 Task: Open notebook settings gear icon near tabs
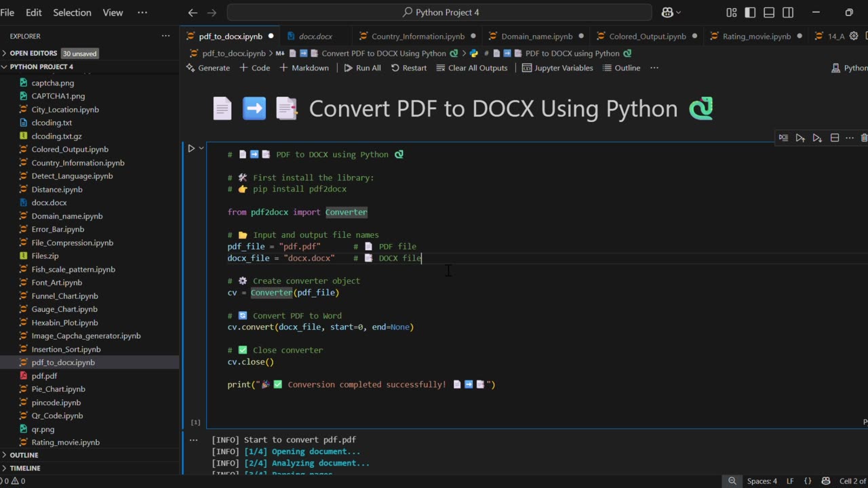(x=853, y=36)
